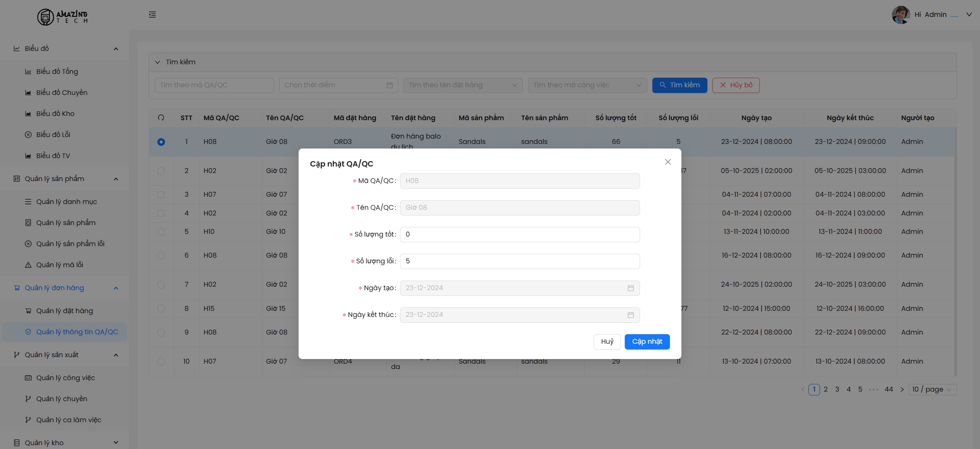
Task: Click the Số lượng tốt input field
Action: 519,235
